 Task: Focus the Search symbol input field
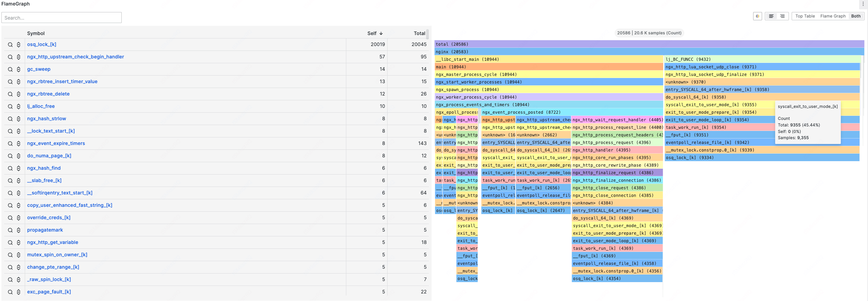[62, 18]
